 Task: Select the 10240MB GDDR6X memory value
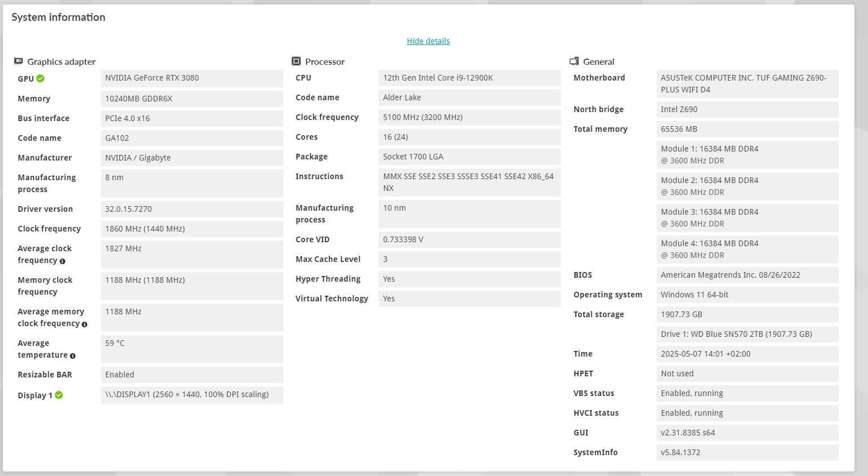[x=192, y=99]
